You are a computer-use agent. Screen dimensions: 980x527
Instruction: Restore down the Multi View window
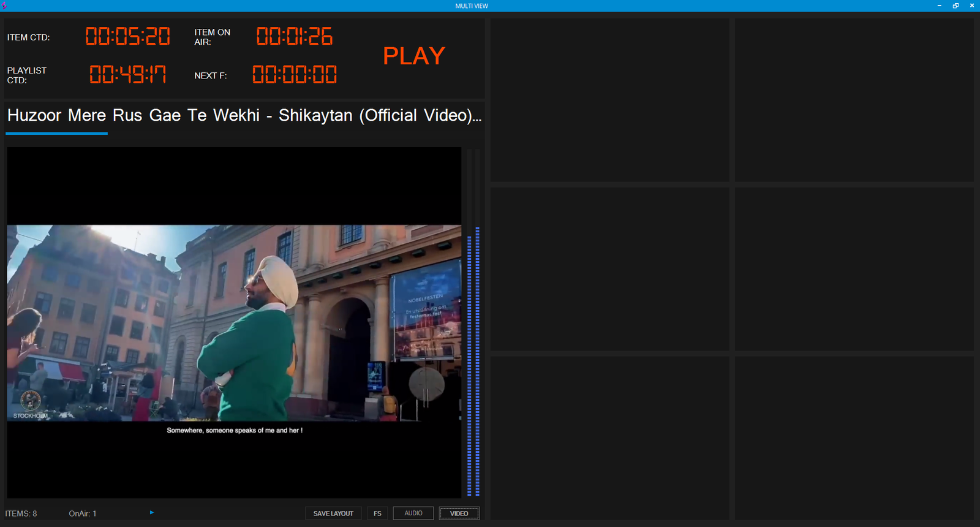click(x=956, y=6)
